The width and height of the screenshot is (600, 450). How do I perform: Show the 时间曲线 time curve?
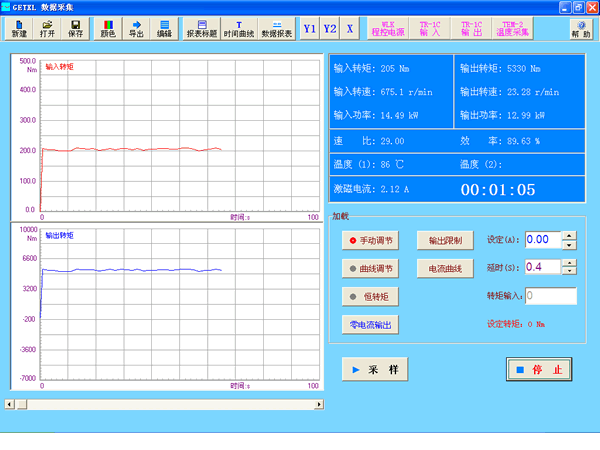[238, 28]
